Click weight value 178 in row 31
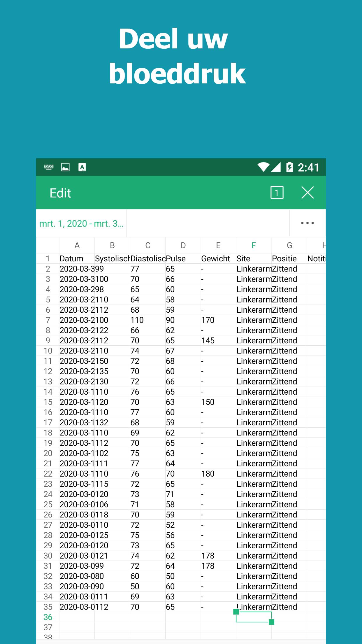Screen dimensions: 362x644 pos(218,566)
